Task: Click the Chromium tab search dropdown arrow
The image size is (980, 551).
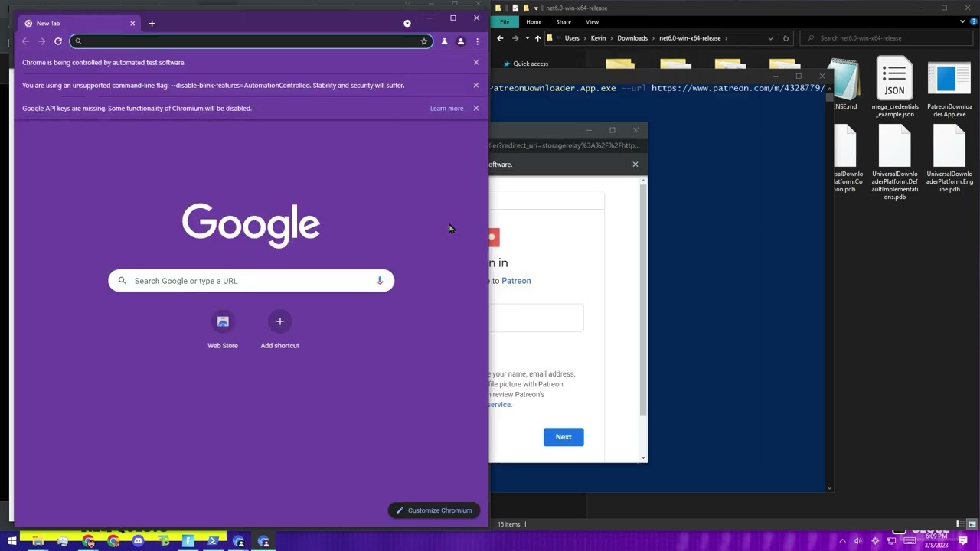Action: pos(407,24)
